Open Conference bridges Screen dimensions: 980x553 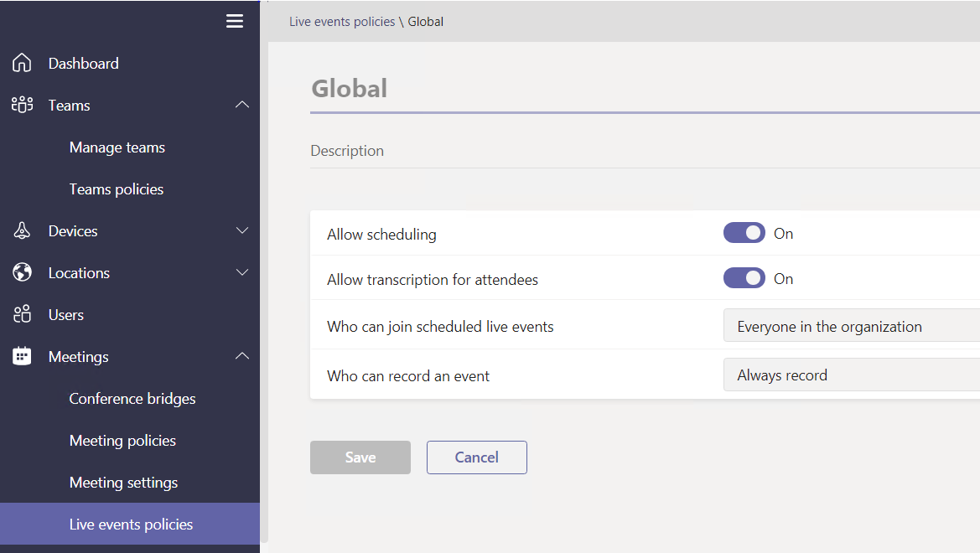[132, 399]
